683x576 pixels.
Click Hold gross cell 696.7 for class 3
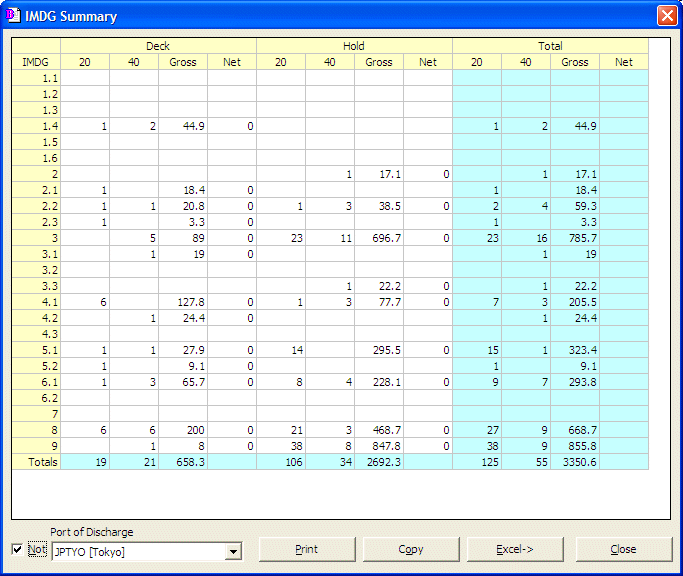tap(379, 238)
